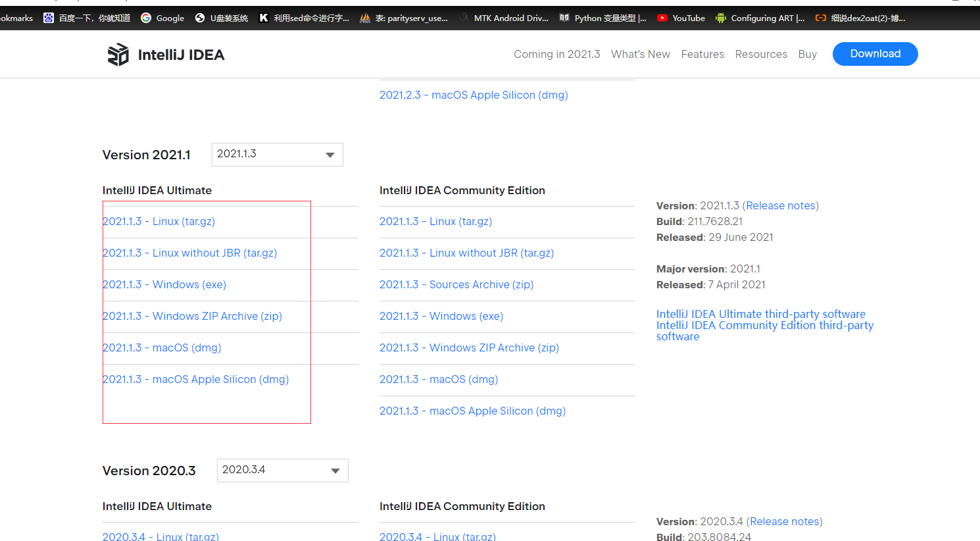Open the Configuring ART bookmark
The image size is (980, 541).
(760, 18)
